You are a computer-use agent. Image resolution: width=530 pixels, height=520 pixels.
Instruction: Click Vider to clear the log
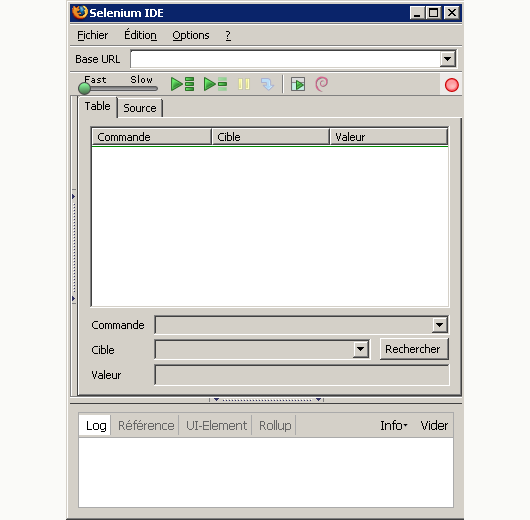(434, 425)
